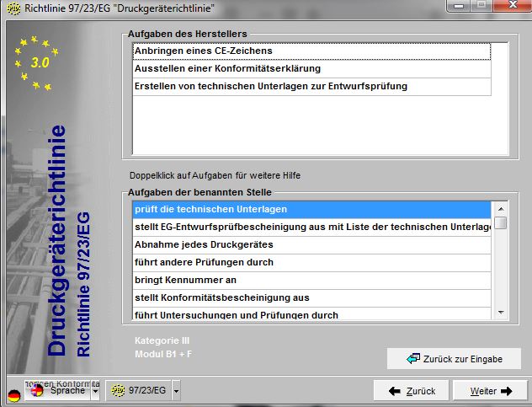Screen dimensions: 532x407
Task: Select 'stellt Konformitätsbescheinigung aus' row
Action: [311, 297]
